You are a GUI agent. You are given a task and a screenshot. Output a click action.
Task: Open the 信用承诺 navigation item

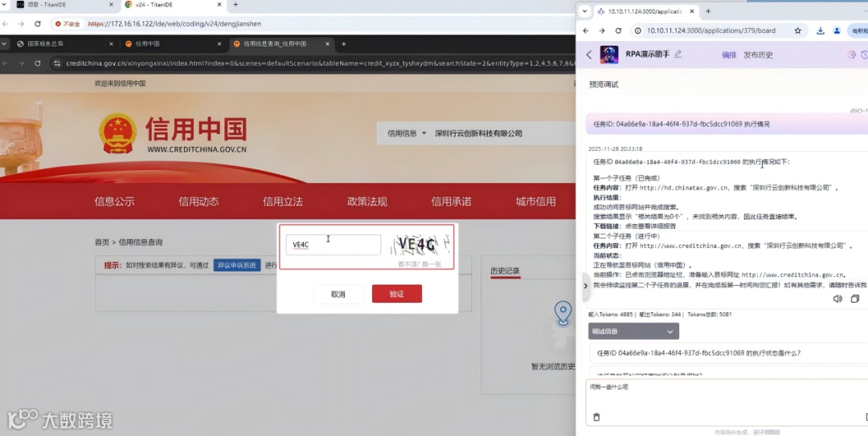[x=451, y=202]
